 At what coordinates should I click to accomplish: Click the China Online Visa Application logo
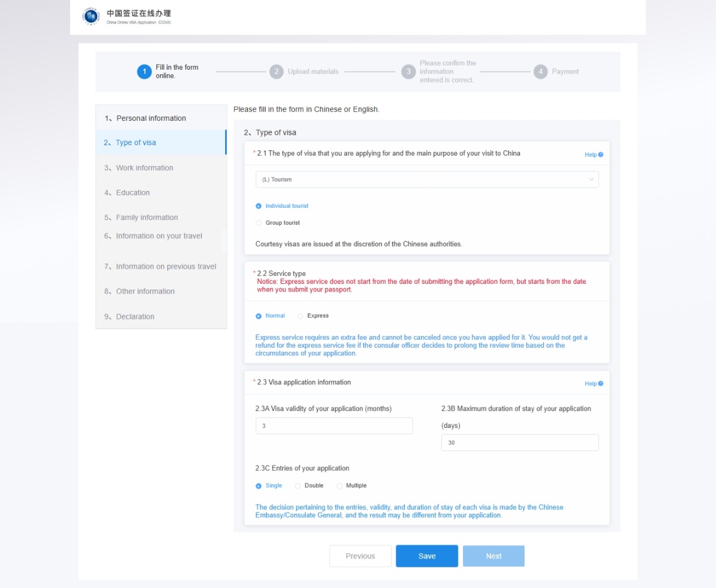point(91,16)
